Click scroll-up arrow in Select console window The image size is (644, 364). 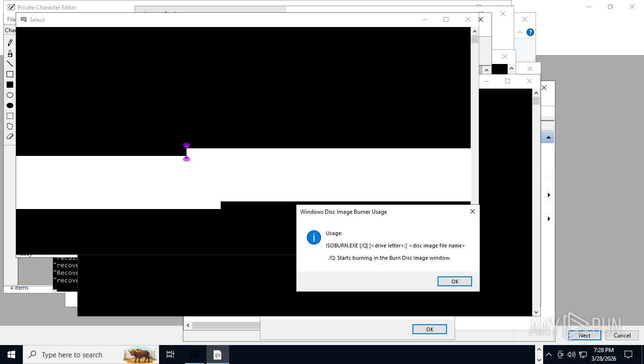[x=474, y=31]
